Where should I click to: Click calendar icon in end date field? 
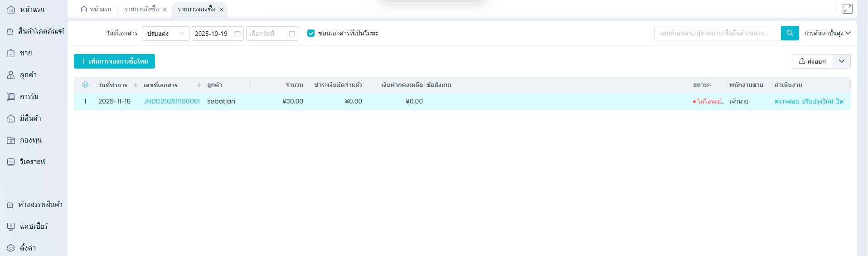(x=291, y=34)
